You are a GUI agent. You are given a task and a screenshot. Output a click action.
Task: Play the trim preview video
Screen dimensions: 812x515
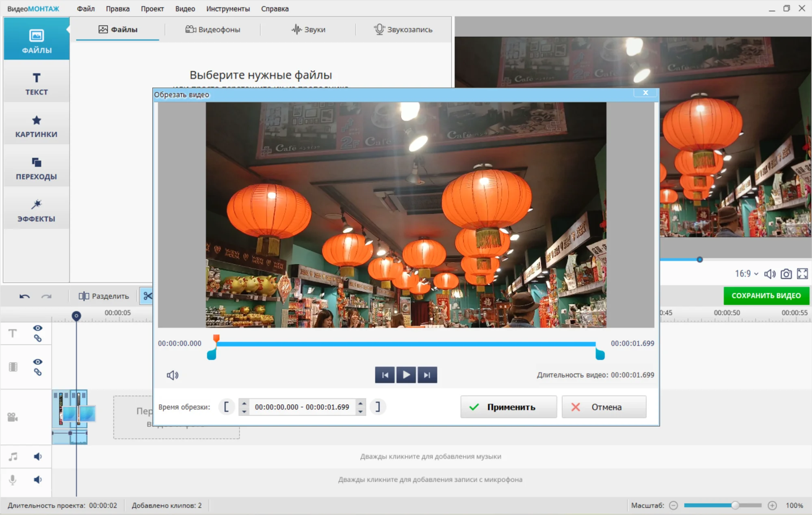click(406, 375)
